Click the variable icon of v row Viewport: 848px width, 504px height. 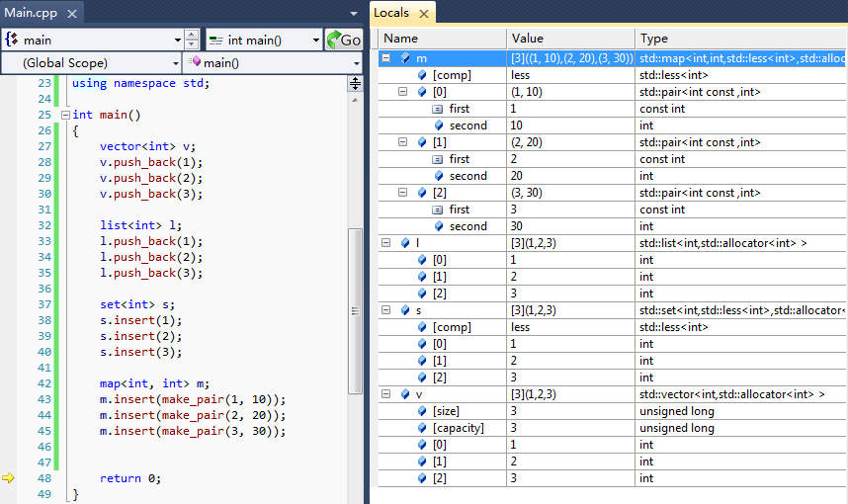405,393
